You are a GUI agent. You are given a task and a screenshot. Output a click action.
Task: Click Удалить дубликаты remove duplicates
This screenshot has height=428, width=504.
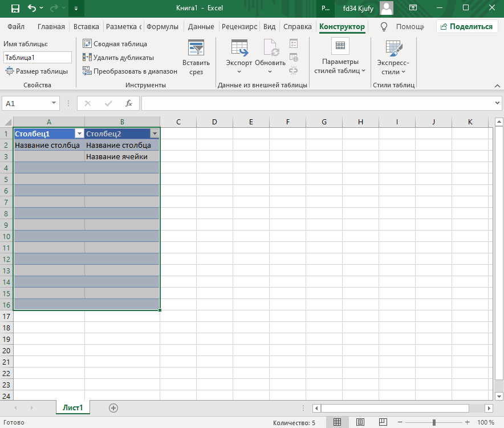coord(118,58)
